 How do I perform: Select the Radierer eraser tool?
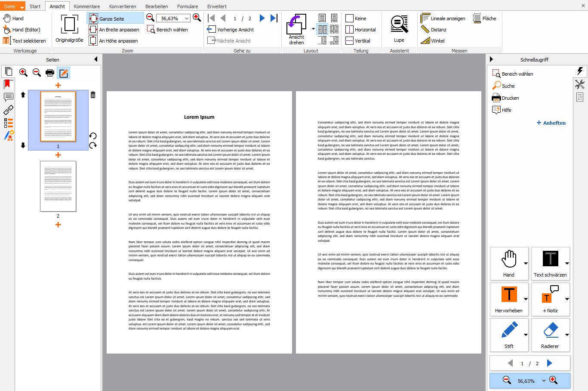tap(551, 335)
